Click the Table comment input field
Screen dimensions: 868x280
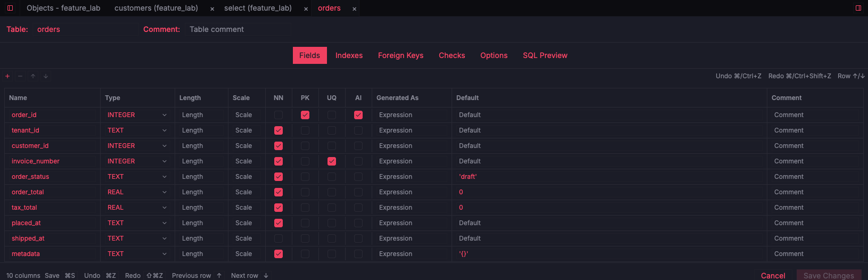point(239,29)
